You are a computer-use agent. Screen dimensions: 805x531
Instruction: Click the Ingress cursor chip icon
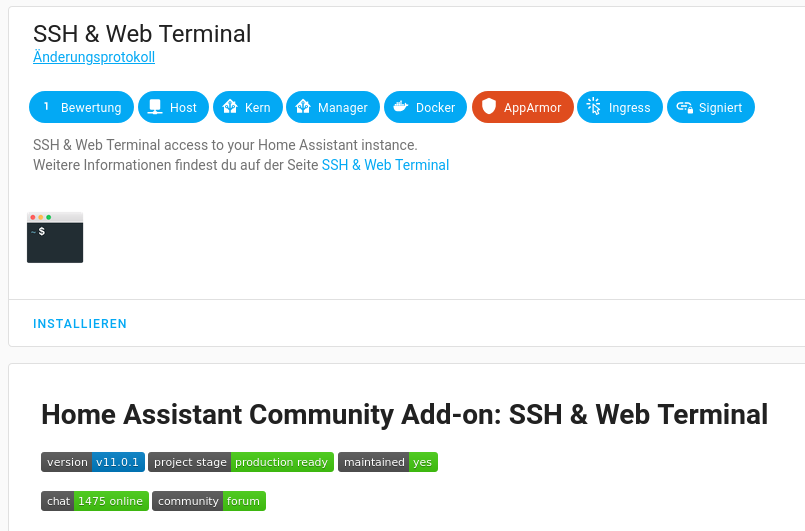click(x=594, y=107)
